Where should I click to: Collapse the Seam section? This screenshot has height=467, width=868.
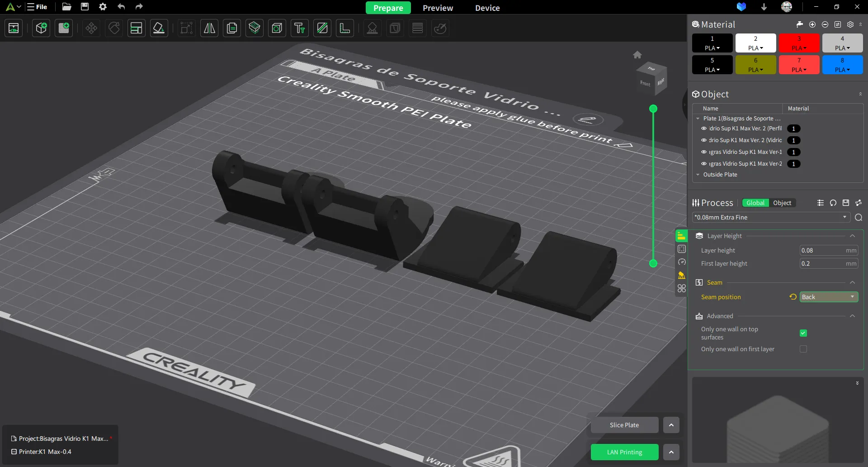coord(852,282)
